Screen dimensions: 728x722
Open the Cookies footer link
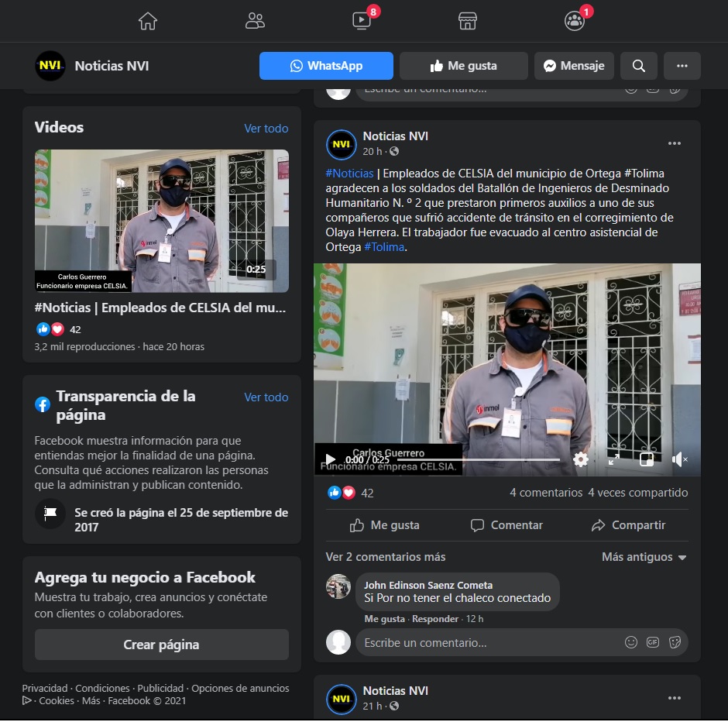pos(57,700)
